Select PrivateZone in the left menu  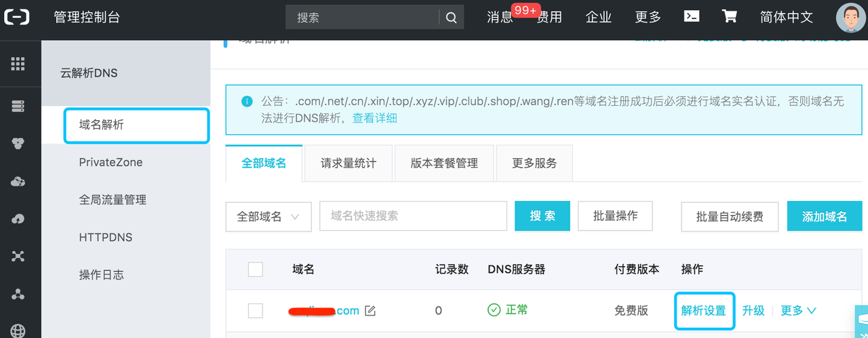[x=111, y=162]
